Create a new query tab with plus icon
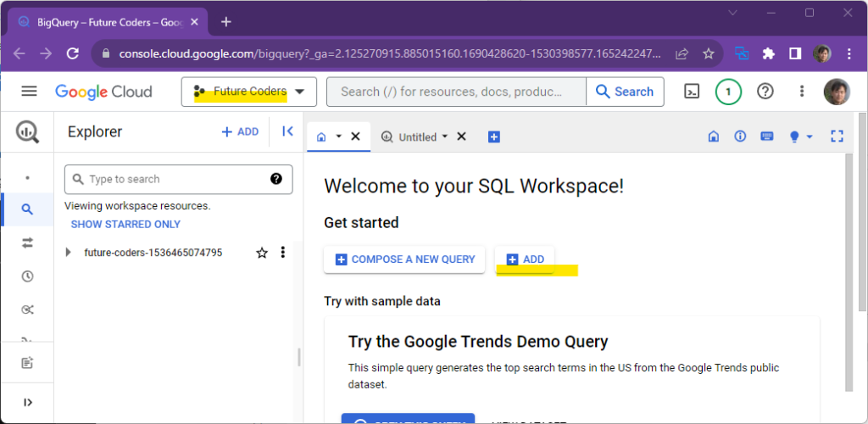The width and height of the screenshot is (868, 424). pyautogui.click(x=494, y=137)
